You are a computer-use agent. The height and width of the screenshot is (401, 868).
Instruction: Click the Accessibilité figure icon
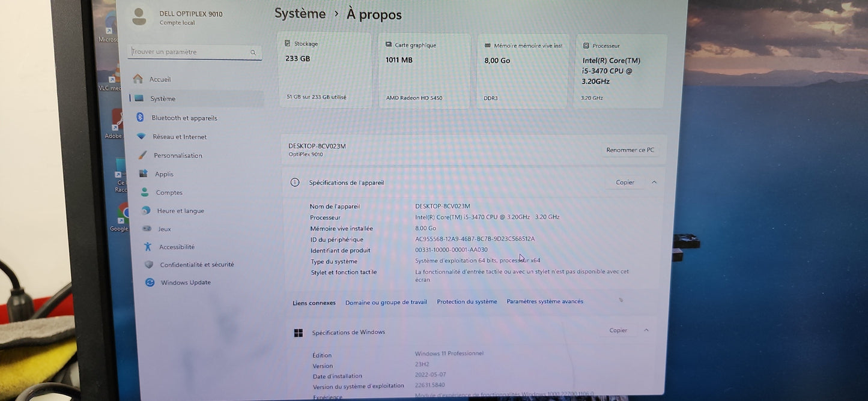pyautogui.click(x=148, y=247)
